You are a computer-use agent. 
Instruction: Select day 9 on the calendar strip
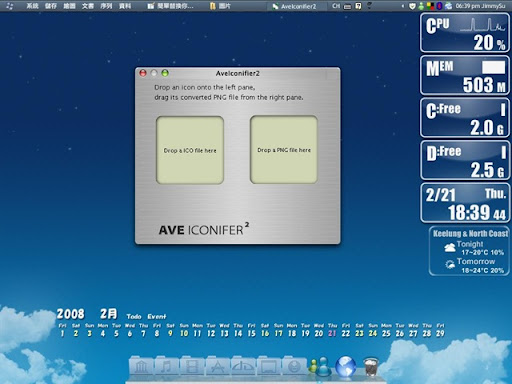coord(170,333)
